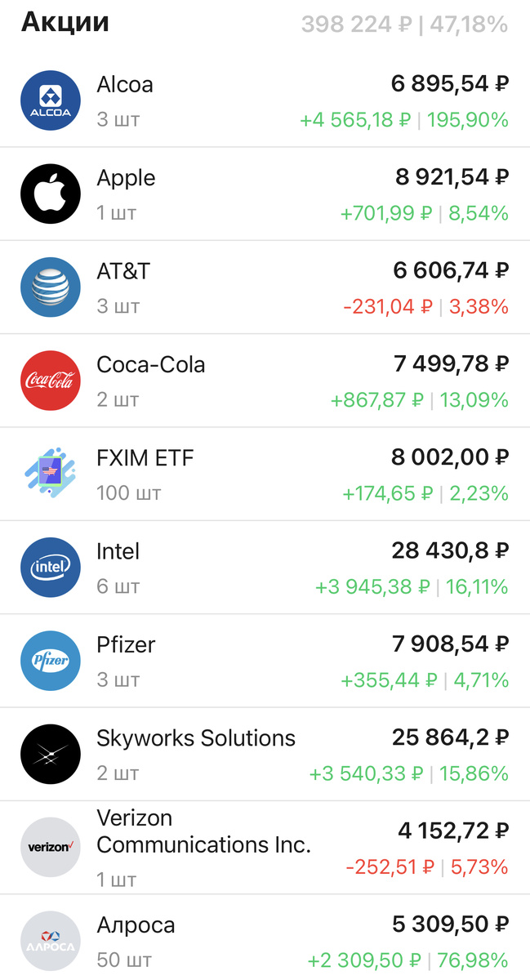Open the Intel position showing 6 шт
The width and height of the screenshot is (530, 980).
(265, 567)
